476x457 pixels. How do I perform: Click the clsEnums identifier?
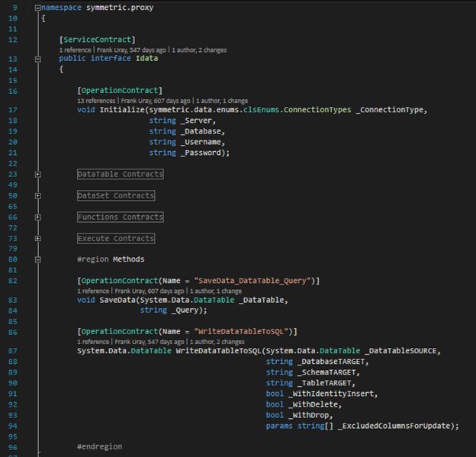[x=261, y=110]
